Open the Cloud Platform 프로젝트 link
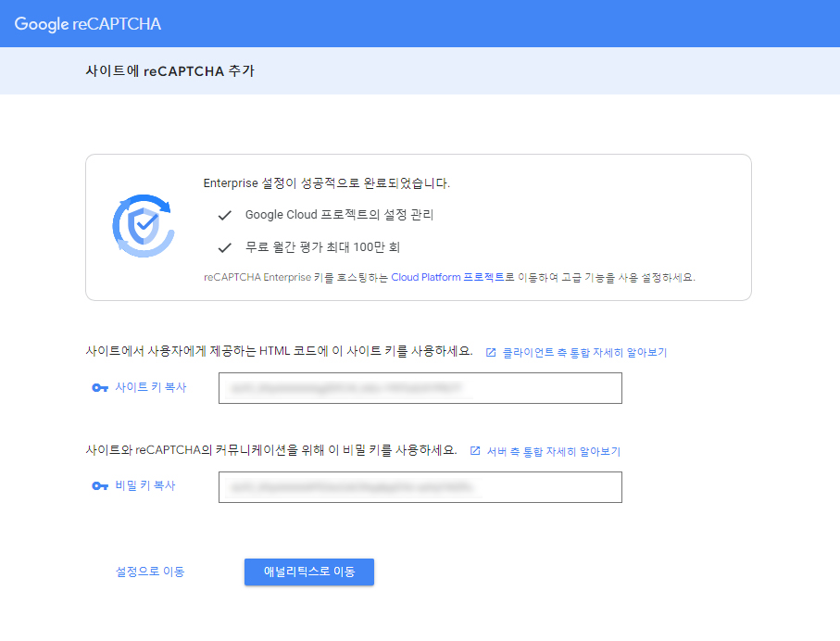 coord(447,277)
